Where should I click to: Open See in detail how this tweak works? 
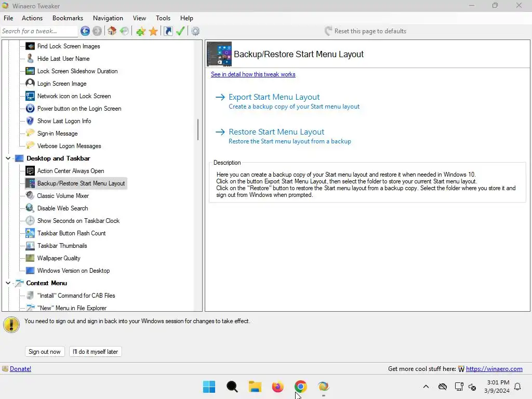pyautogui.click(x=253, y=74)
